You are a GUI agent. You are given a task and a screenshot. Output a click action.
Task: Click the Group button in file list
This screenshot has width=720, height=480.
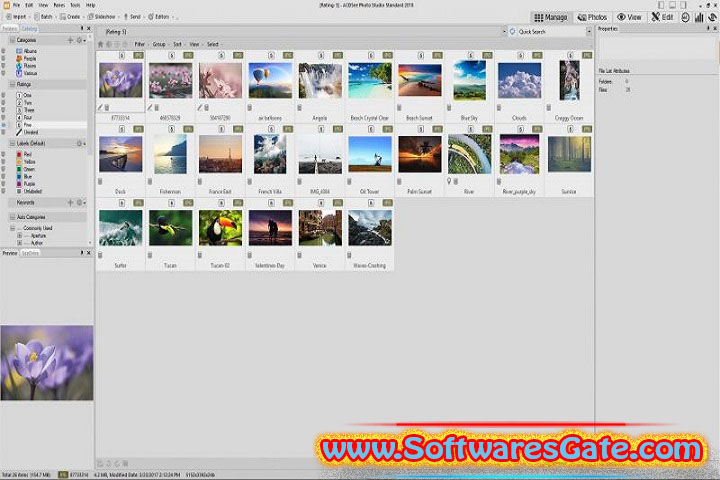(x=159, y=44)
